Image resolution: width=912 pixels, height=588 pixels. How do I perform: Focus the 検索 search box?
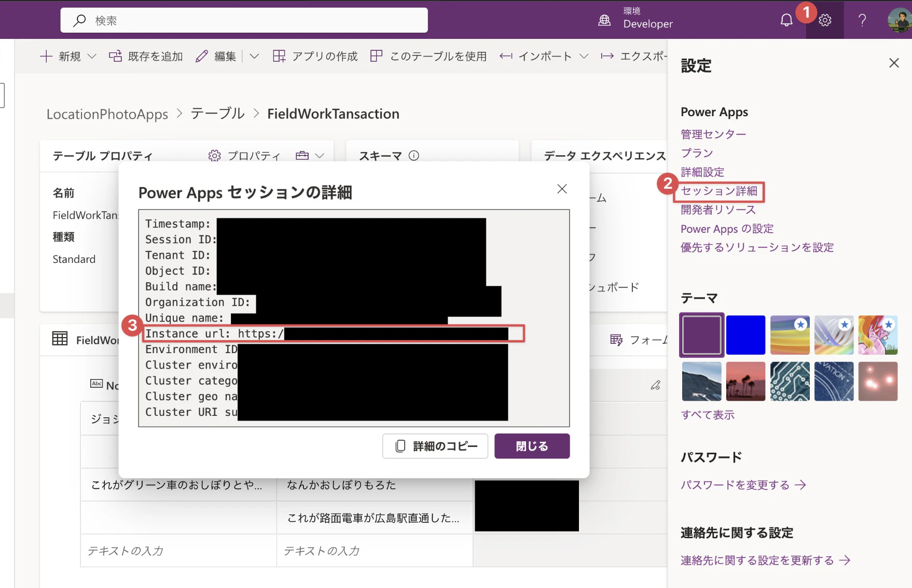244,20
